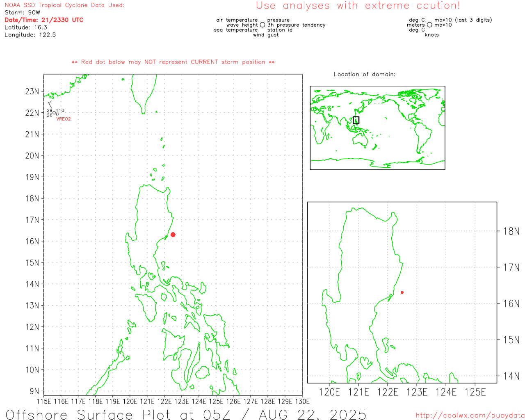The width and height of the screenshot is (525, 420).
Task: Click the 'Latitude: 16.3' text
Action: [26, 27]
